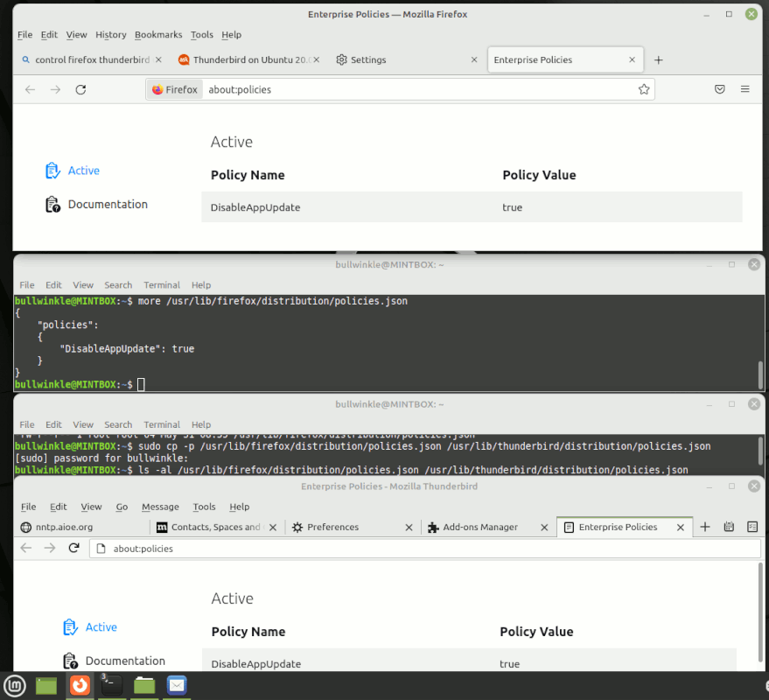Close the 'Contacts, Spaces and' Thunderbird tab
This screenshot has height=700, width=769.
coord(273,528)
